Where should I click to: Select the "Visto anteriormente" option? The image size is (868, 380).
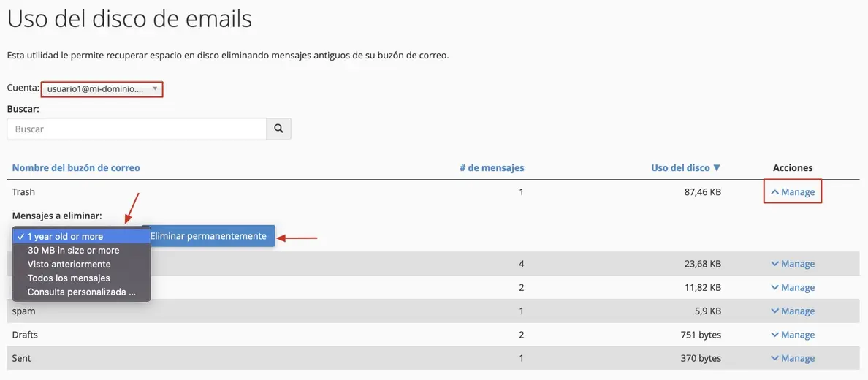point(69,264)
